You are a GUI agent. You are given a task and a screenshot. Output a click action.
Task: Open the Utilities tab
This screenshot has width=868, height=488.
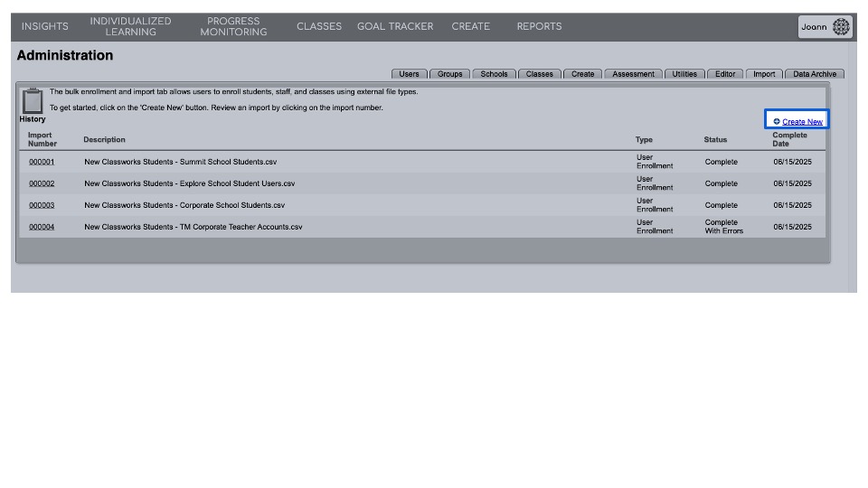684,74
